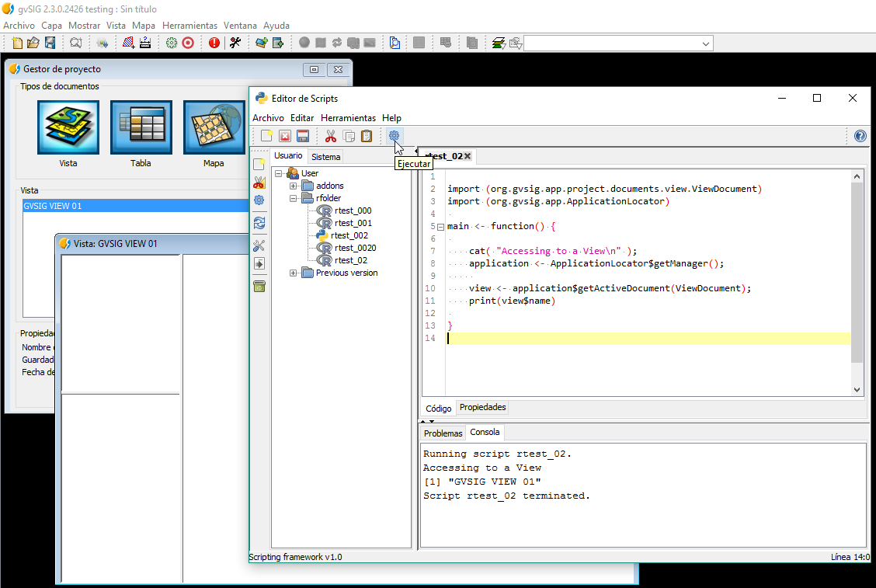The image size is (876, 588).
Task: Cut code using the scissors icon
Action: tap(330, 135)
